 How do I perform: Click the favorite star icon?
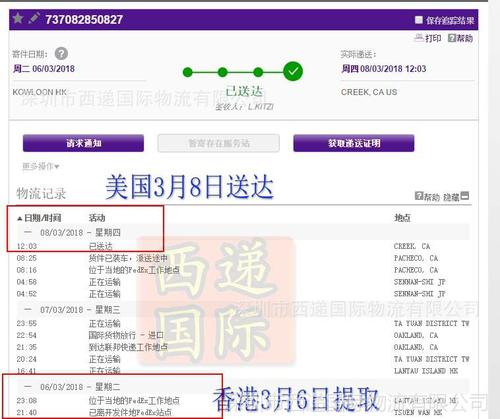pyautogui.click(x=18, y=18)
